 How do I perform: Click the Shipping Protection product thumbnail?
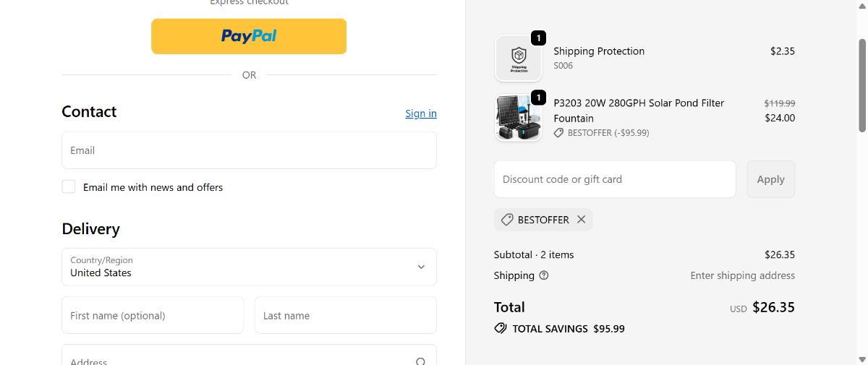(x=519, y=58)
